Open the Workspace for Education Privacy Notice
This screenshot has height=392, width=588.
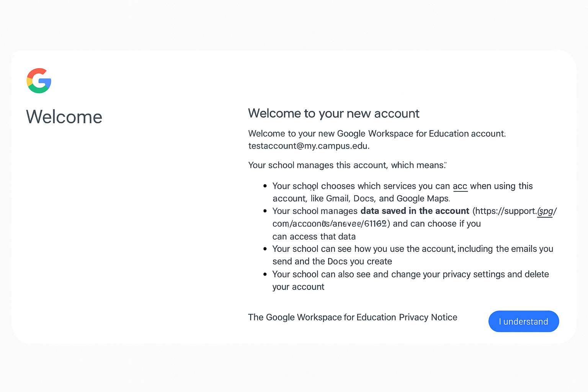[x=352, y=317]
